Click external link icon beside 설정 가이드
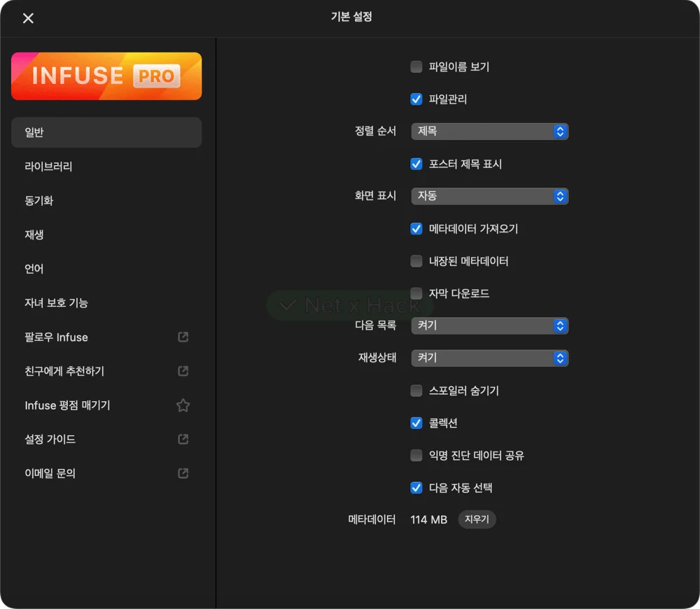700x609 pixels. (x=183, y=439)
